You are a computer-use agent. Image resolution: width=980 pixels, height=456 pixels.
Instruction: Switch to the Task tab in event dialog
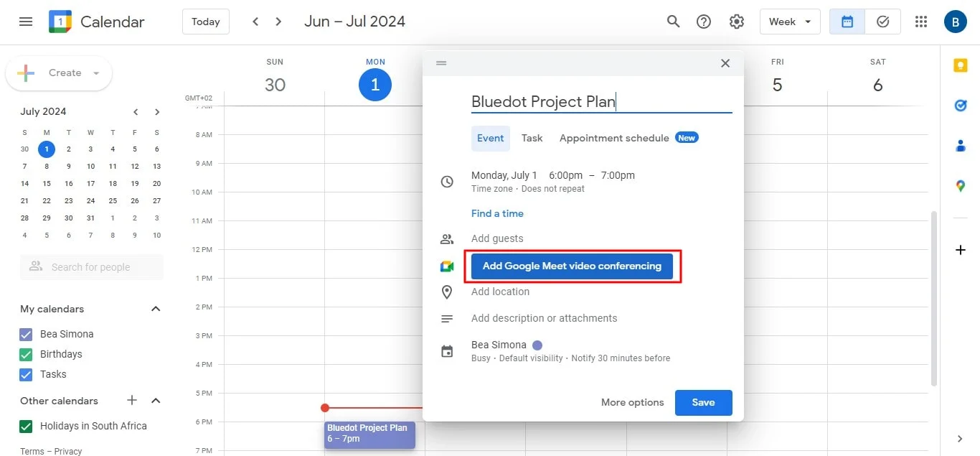click(x=532, y=138)
